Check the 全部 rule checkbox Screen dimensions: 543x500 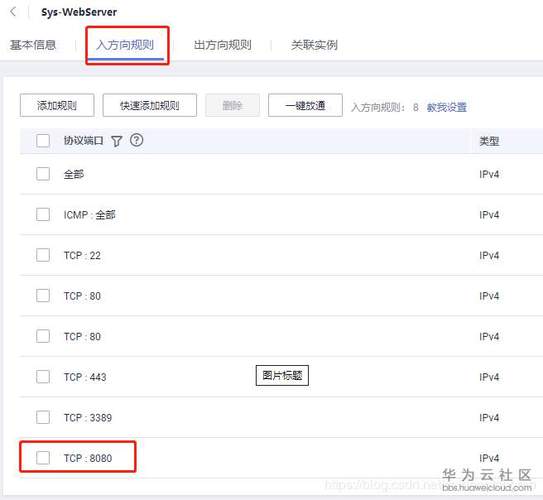(x=43, y=174)
